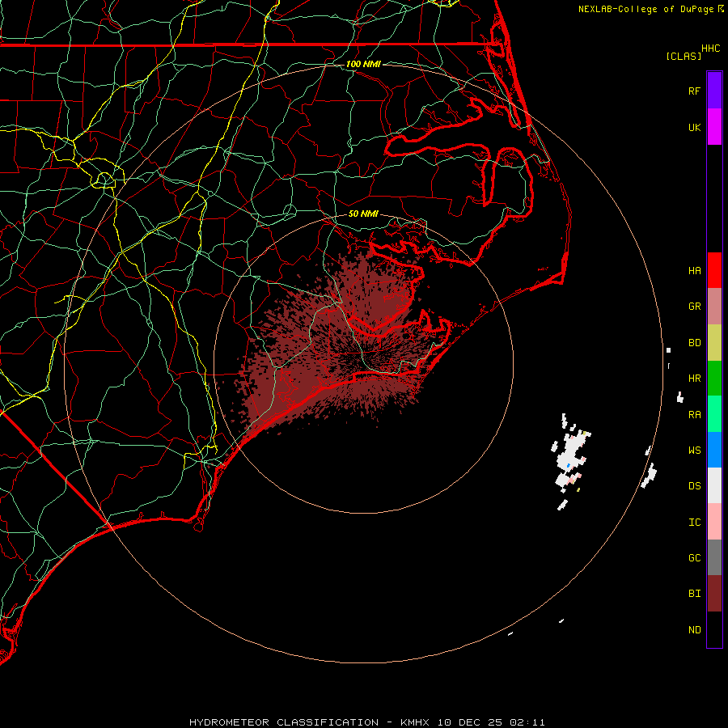The height and width of the screenshot is (728, 728).
Task: Click the RF purple legend swatch
Action: (714, 91)
